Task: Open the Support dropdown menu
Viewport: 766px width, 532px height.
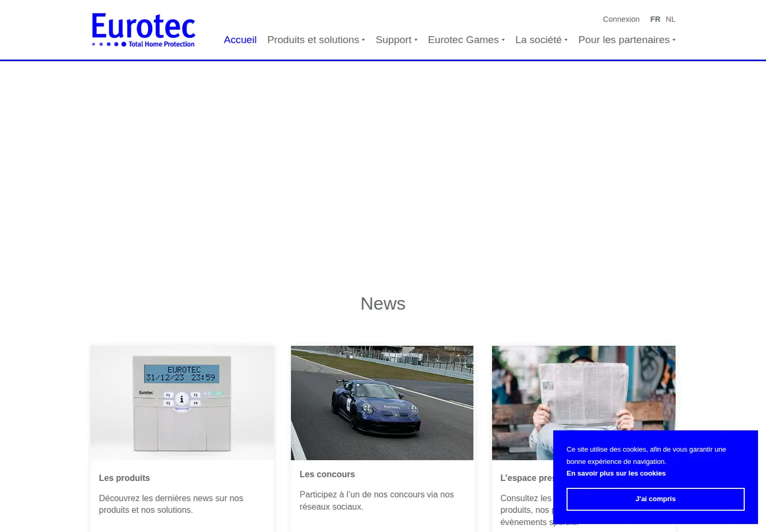Action: [x=396, y=40]
